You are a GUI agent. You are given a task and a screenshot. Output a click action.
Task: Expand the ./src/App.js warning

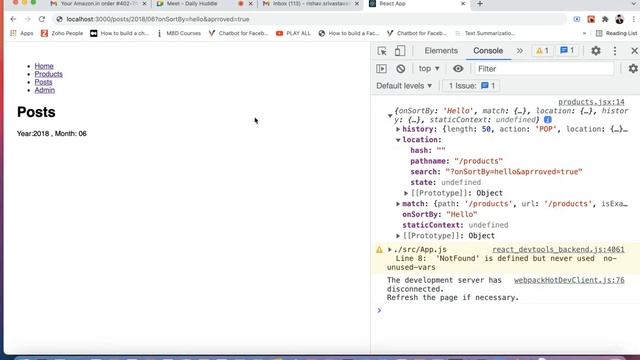(390, 249)
